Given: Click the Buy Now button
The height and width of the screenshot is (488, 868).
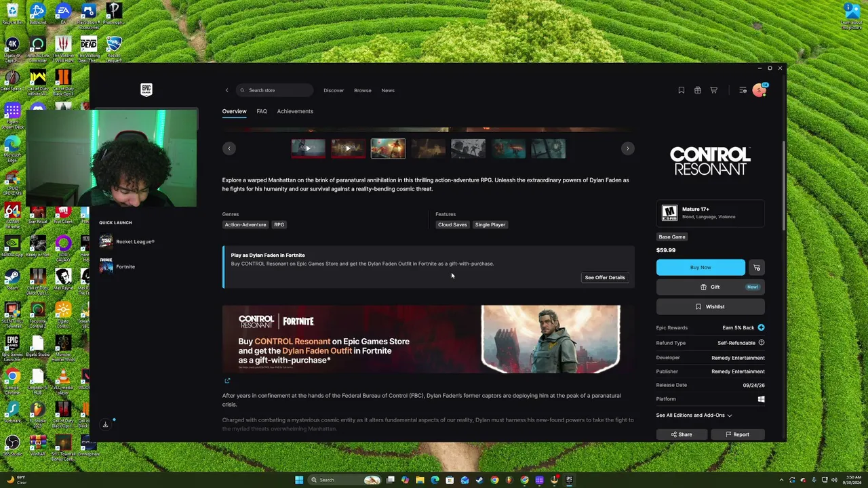Looking at the screenshot, I should click(x=701, y=268).
